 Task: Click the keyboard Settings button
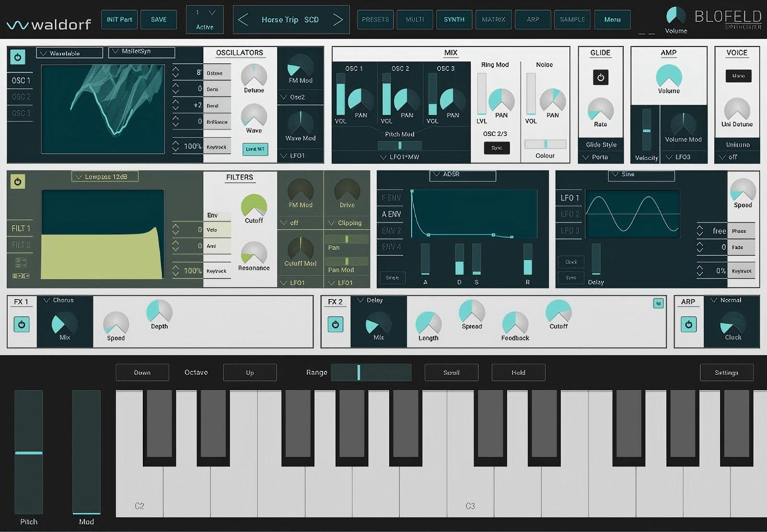726,372
